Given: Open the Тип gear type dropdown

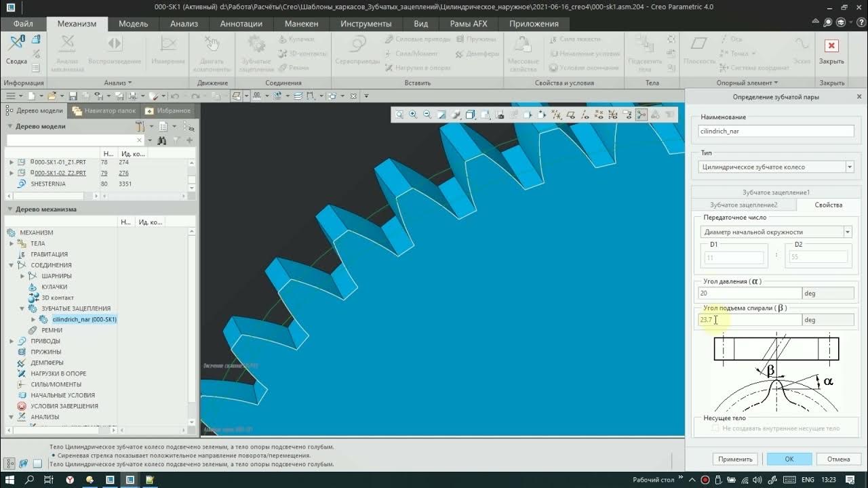Looking at the screenshot, I should click(x=849, y=167).
